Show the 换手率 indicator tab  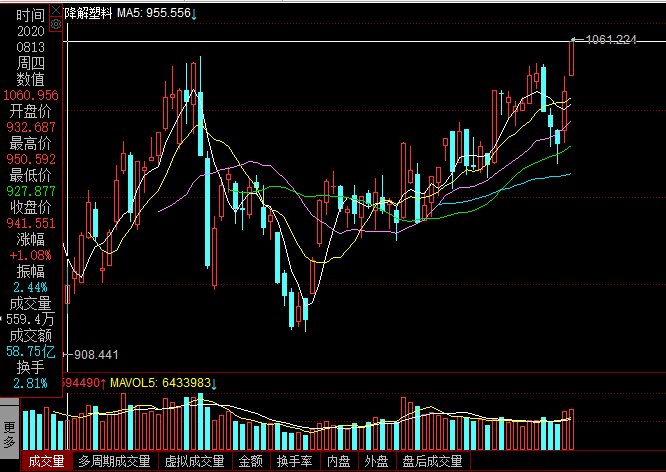[x=295, y=462]
